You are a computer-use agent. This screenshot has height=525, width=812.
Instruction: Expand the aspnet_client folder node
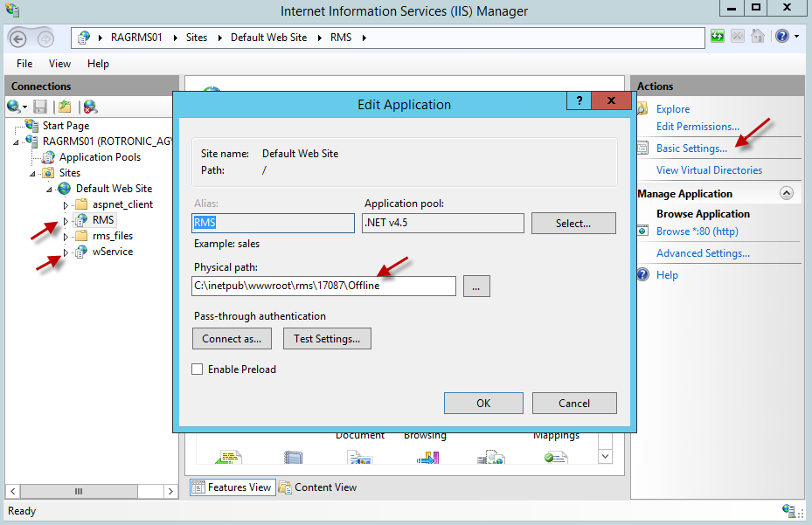click(66, 205)
